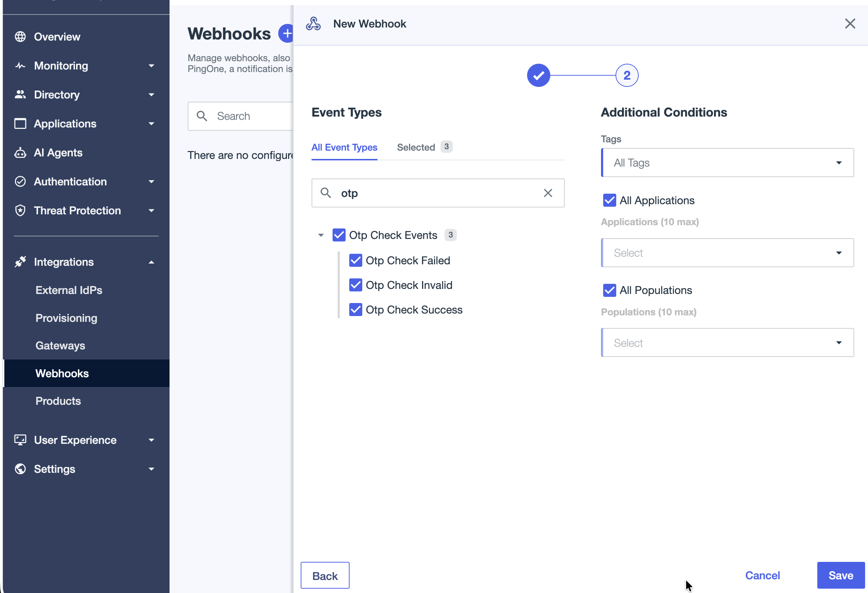
Task: Click the Overview globe icon
Action: pyautogui.click(x=20, y=37)
